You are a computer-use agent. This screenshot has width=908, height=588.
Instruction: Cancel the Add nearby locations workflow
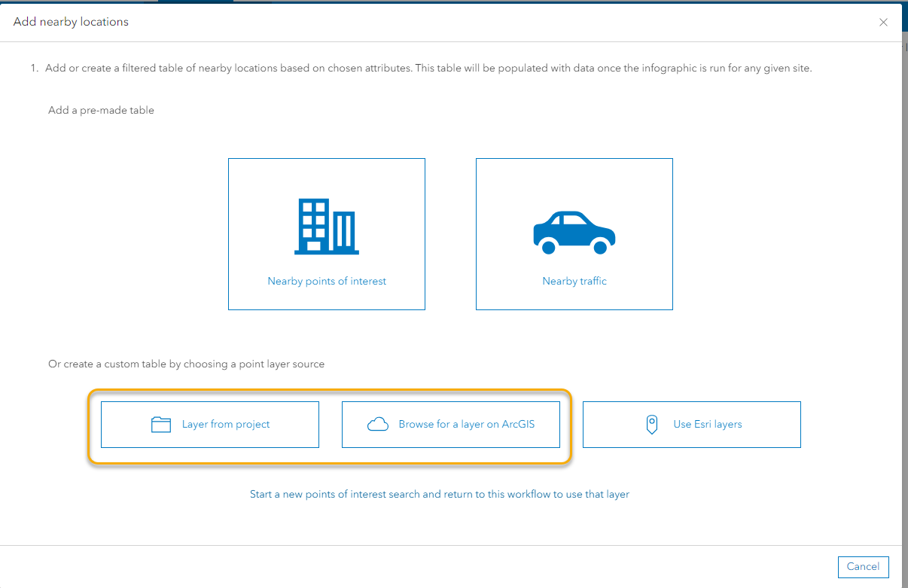pyautogui.click(x=863, y=567)
